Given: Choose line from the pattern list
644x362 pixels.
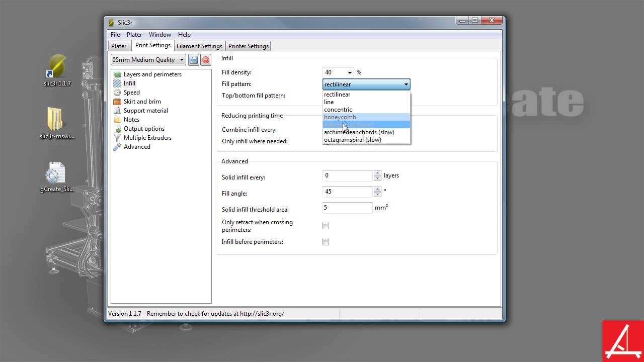Looking at the screenshot, I should [366, 102].
